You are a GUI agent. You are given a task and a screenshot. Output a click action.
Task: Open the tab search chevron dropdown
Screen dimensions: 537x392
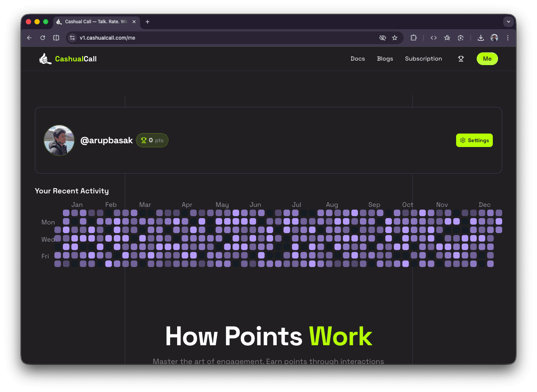[x=509, y=22]
